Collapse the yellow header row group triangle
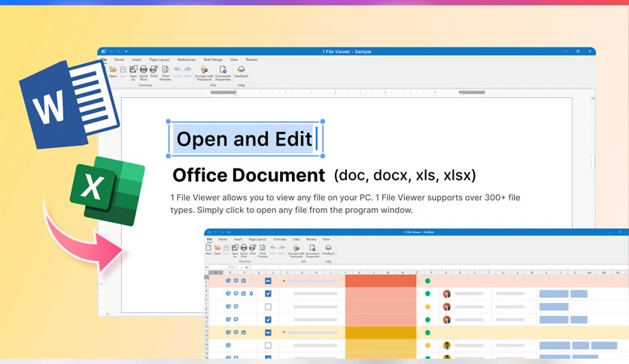Screen dimensions: 629x364 pos(284,332)
